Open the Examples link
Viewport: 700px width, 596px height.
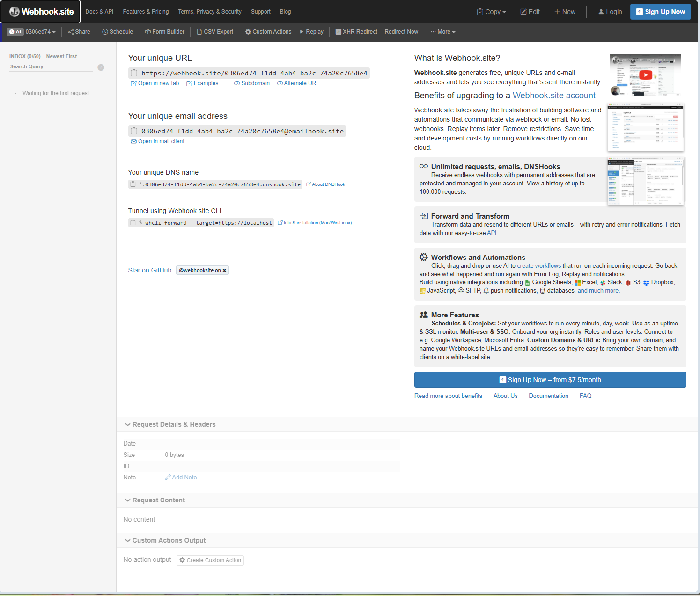point(202,83)
